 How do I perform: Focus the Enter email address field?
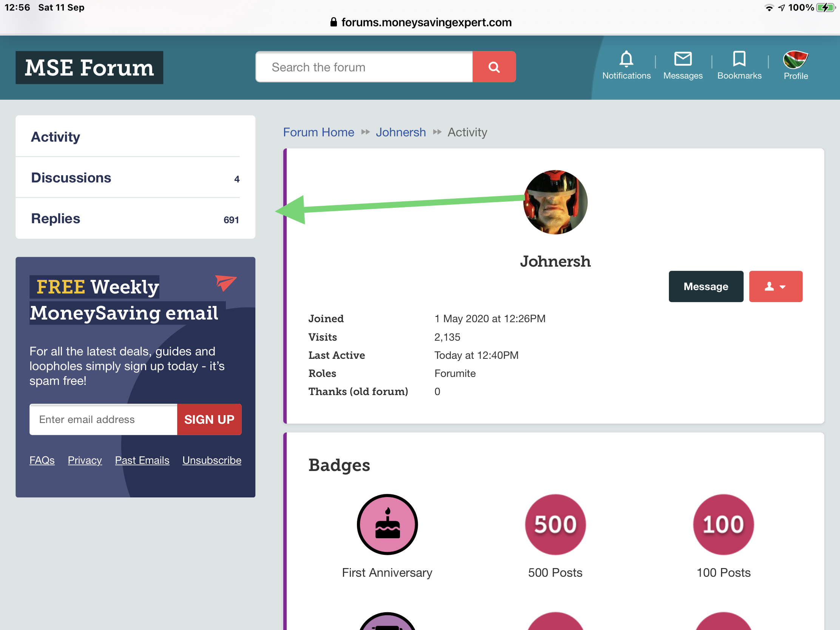tap(103, 419)
